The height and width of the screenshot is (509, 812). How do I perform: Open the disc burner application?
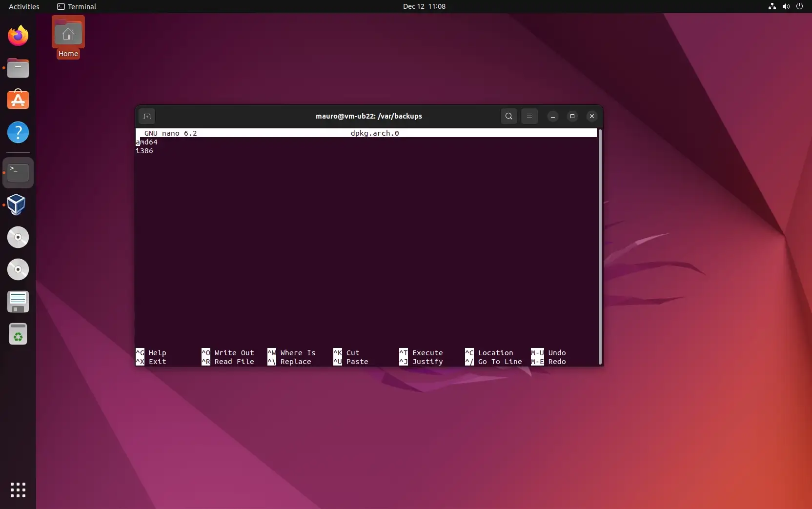point(18,269)
